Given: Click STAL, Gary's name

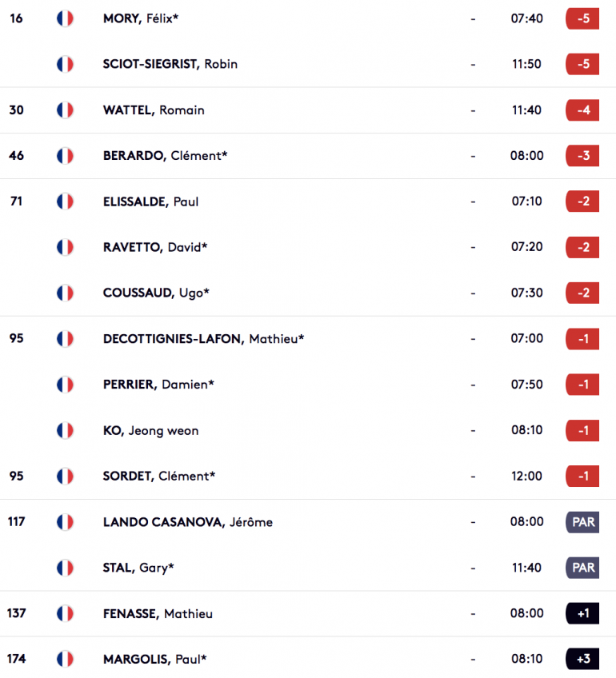Looking at the screenshot, I should click(138, 568).
